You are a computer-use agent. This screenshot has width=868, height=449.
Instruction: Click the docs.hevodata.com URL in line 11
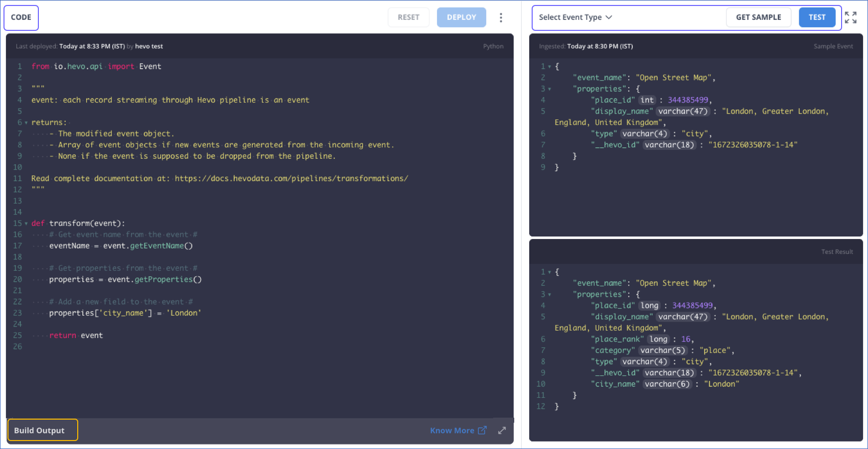(291, 178)
